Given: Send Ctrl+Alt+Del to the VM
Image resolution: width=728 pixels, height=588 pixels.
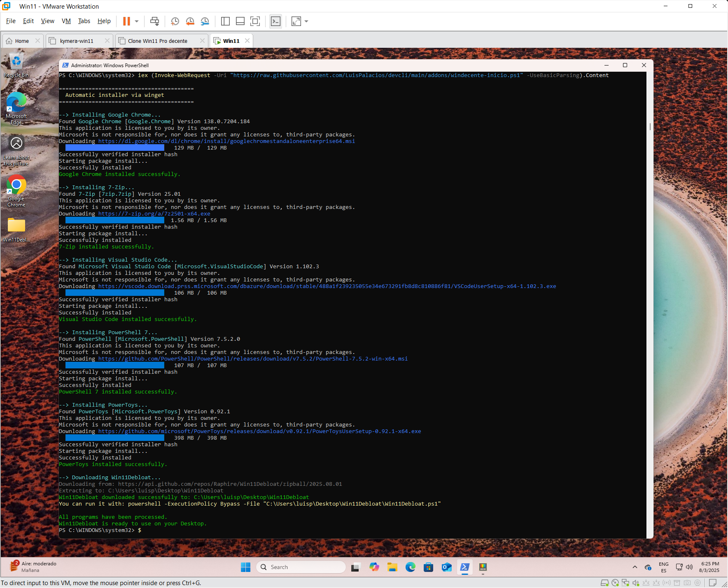Looking at the screenshot, I should (154, 21).
